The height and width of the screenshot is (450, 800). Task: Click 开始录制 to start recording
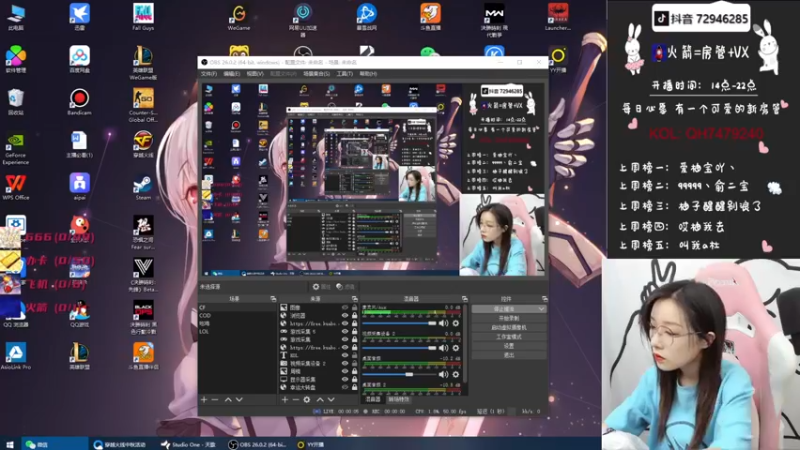pos(509,318)
